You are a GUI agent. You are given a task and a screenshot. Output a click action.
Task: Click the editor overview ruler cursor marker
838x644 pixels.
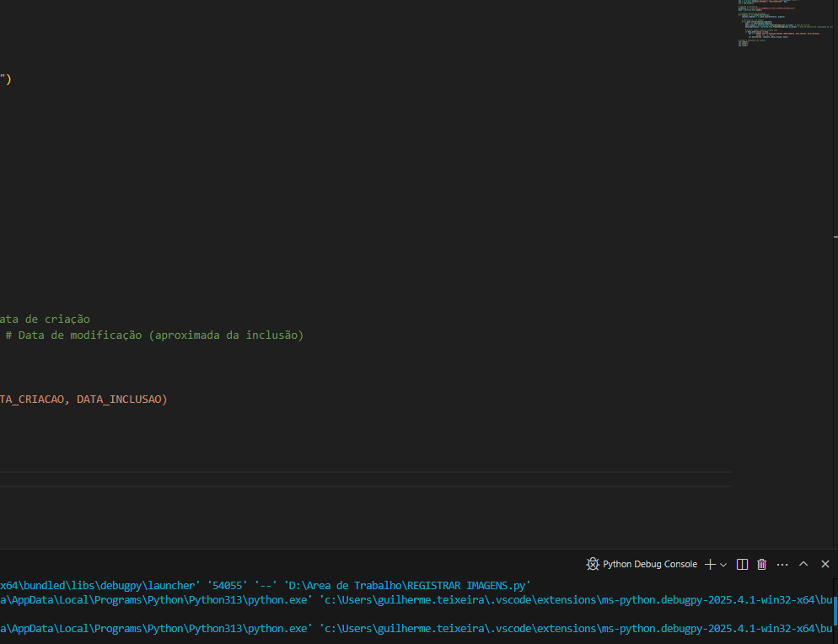pos(835,239)
